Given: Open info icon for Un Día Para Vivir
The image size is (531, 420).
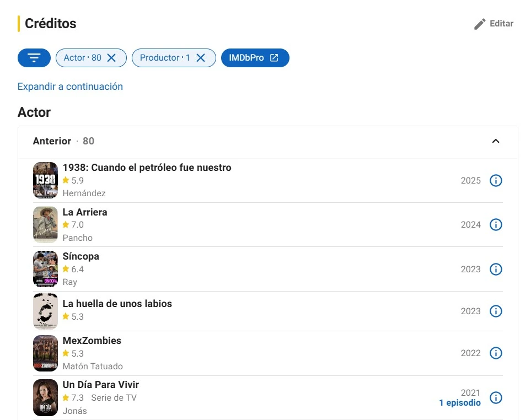Looking at the screenshot, I should tap(496, 397).
